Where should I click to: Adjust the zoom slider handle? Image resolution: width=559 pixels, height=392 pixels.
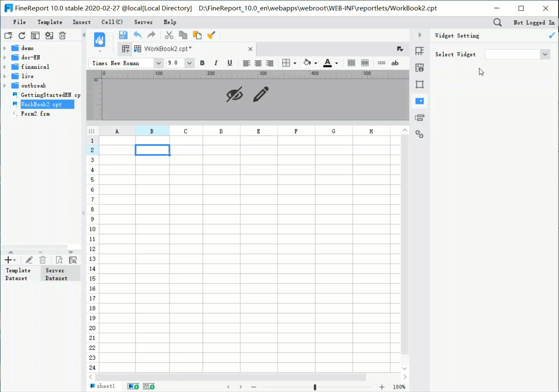click(315, 387)
